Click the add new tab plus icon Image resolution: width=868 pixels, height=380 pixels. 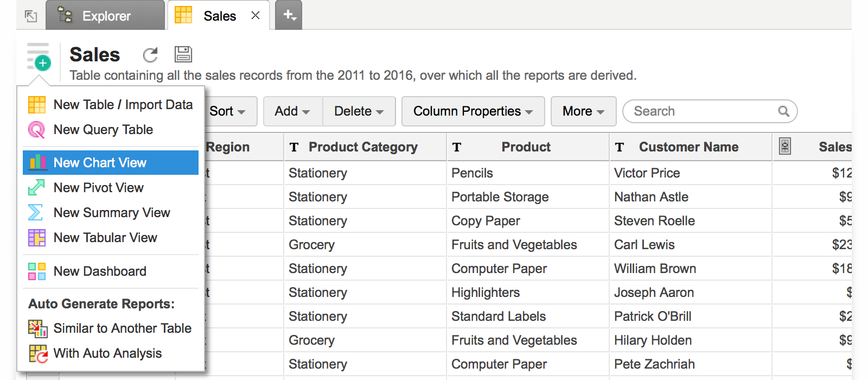(x=289, y=15)
